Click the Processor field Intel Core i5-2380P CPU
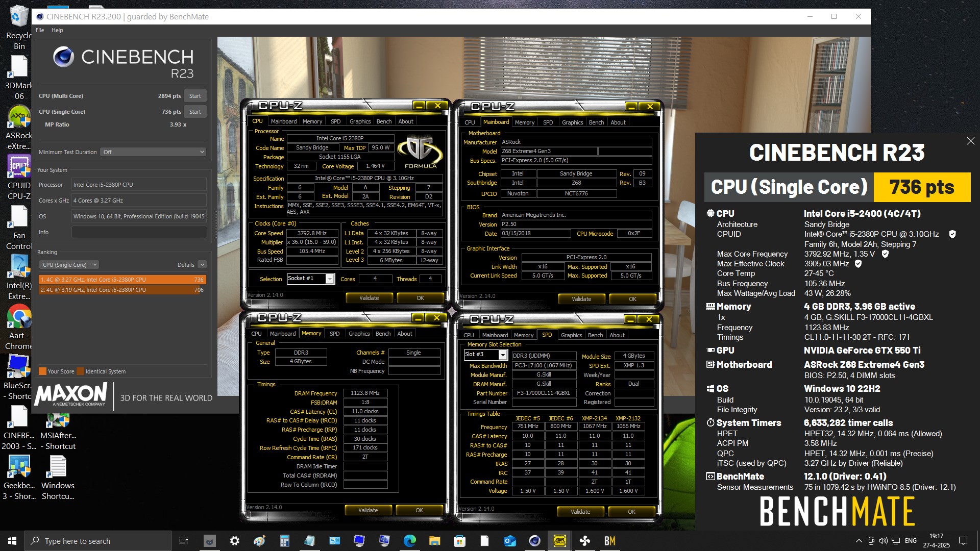 139,185
